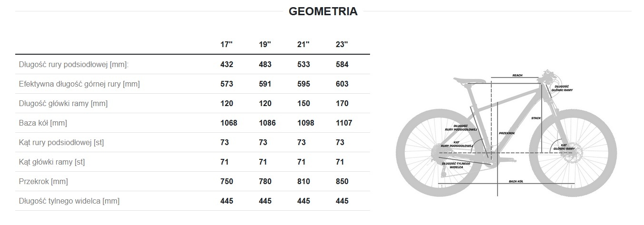Image resolution: width=644 pixels, height=225 pixels.
Task: Click the REACH label on bike diagram
Action: 517,76
